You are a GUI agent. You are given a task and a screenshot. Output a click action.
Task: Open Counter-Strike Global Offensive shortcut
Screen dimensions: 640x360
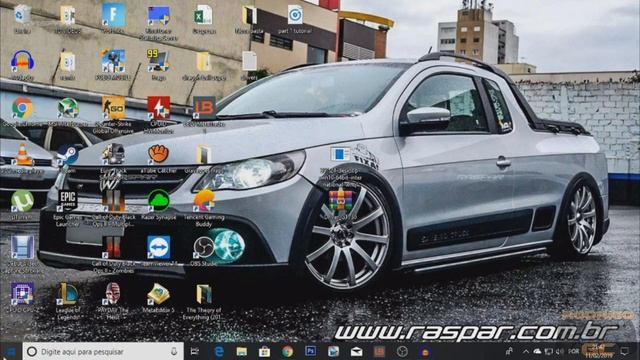tap(113, 108)
